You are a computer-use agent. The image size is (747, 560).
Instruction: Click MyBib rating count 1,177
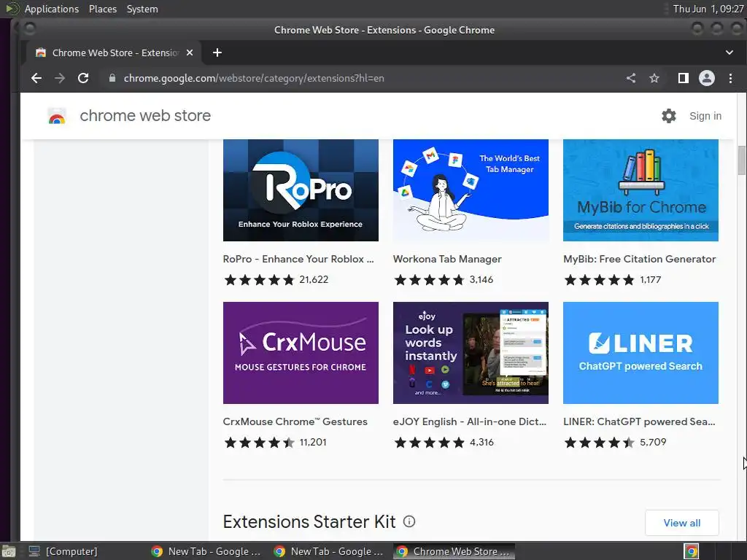click(x=650, y=279)
